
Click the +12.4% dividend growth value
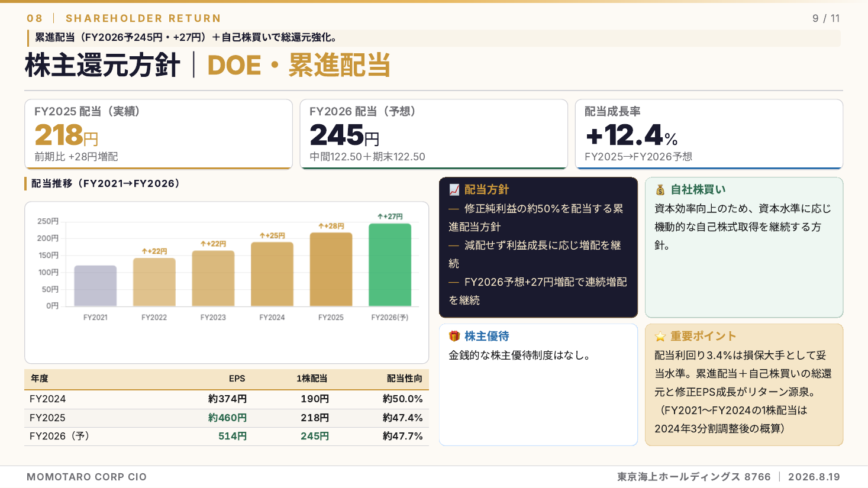tap(631, 135)
